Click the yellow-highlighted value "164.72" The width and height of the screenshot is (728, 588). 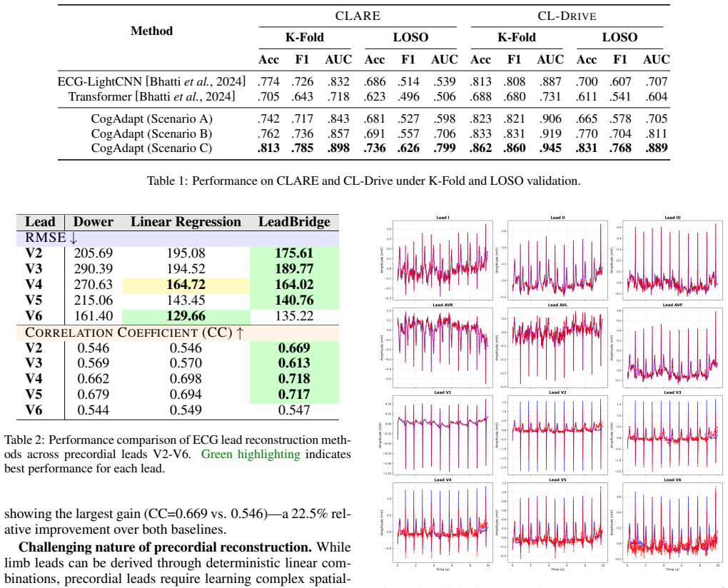pos(186,285)
